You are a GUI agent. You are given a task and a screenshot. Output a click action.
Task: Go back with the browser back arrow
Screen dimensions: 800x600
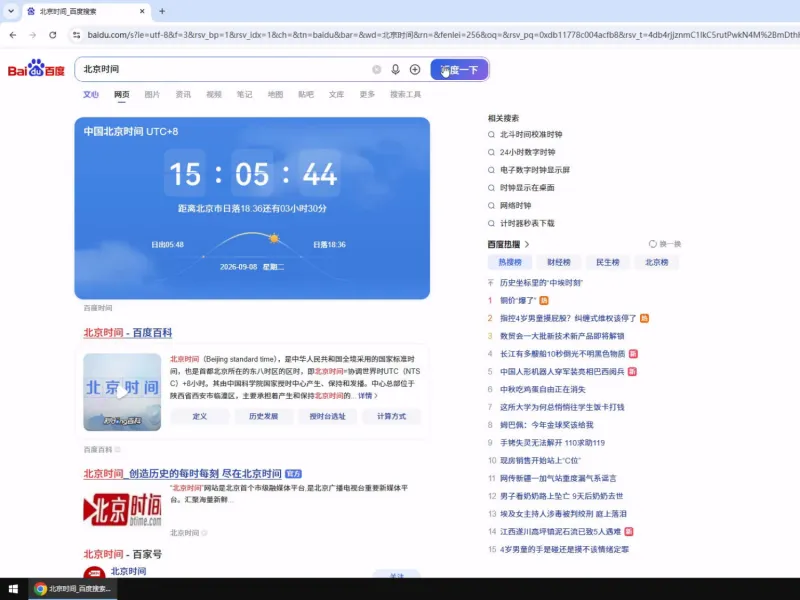13,35
